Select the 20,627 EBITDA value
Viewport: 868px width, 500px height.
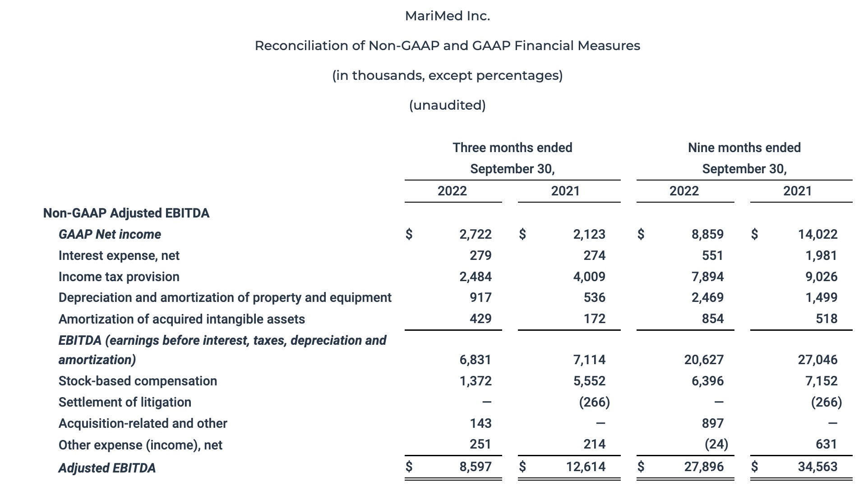704,360
